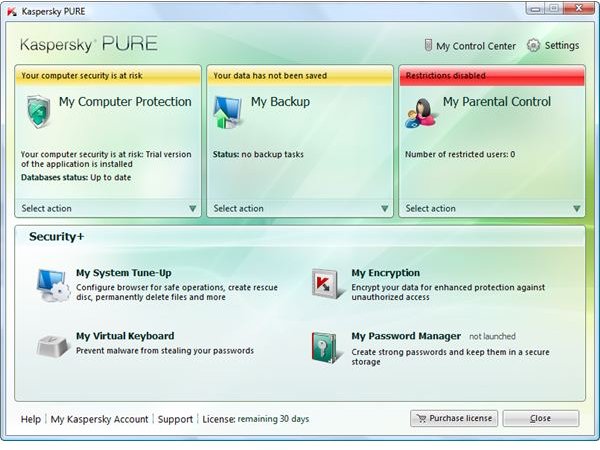Viewport: 600px width, 450px height.
Task: Click the My Computer Protection heading
Action: click(x=125, y=102)
